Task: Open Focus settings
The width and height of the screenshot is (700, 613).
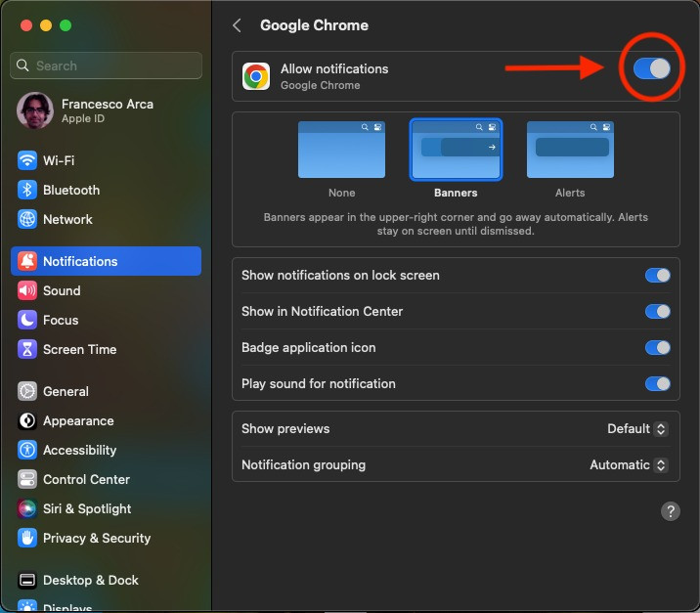Action: pyautogui.click(x=106, y=320)
